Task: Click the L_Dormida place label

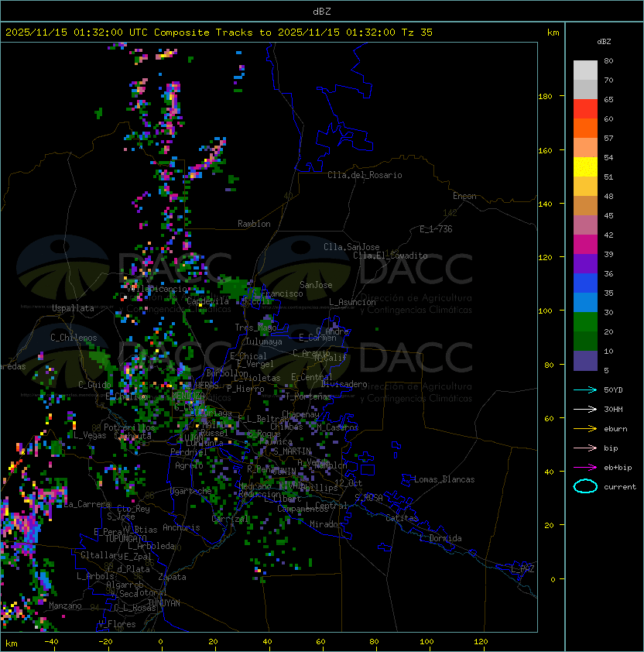Action: 440,538
